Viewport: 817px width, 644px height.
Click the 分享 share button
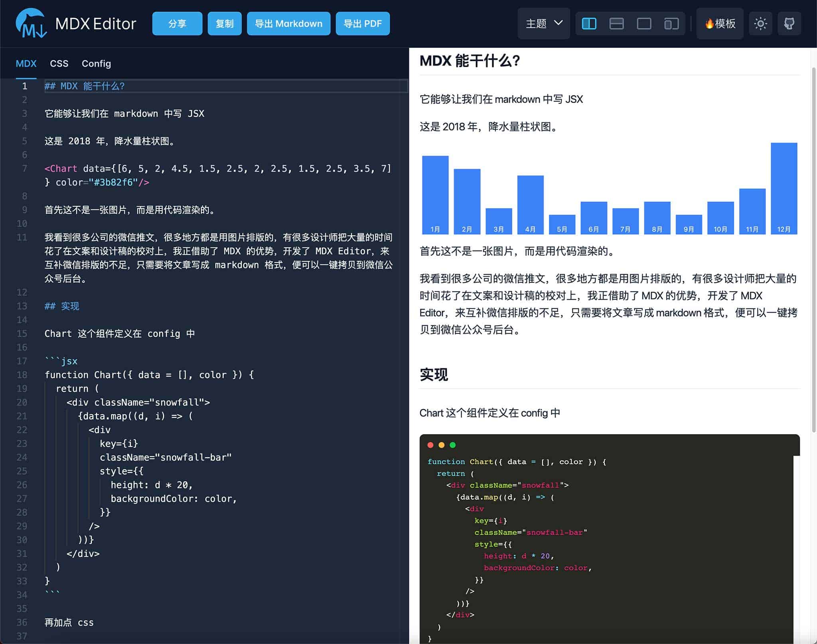[177, 24]
